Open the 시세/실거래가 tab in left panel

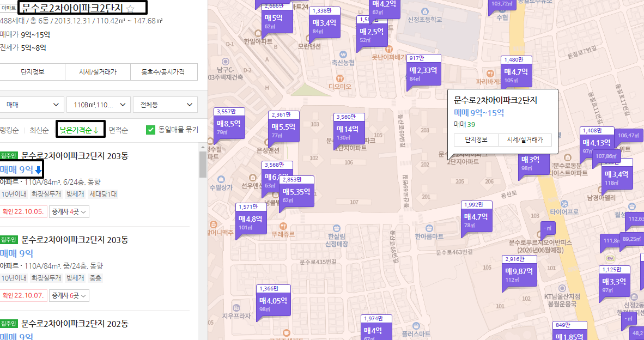click(98, 72)
